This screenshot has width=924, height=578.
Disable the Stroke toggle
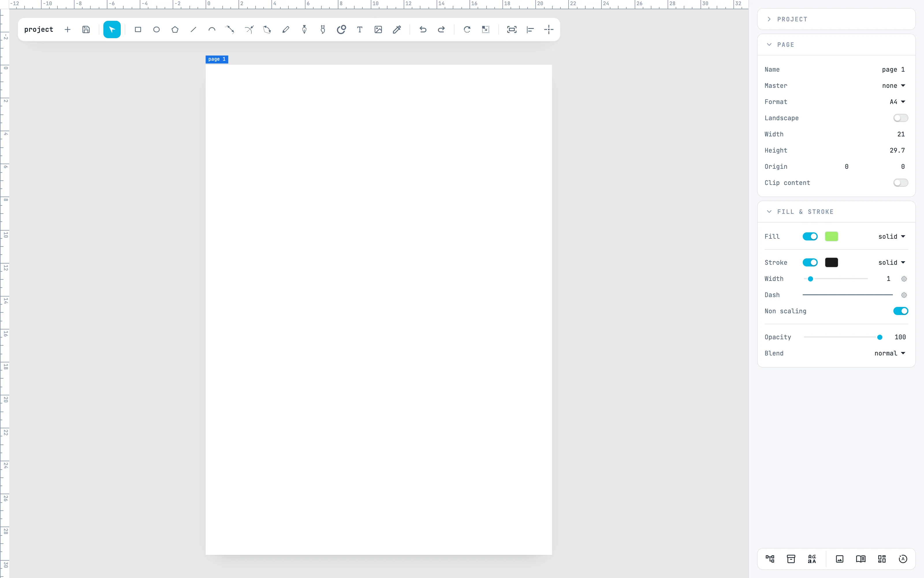click(x=810, y=263)
